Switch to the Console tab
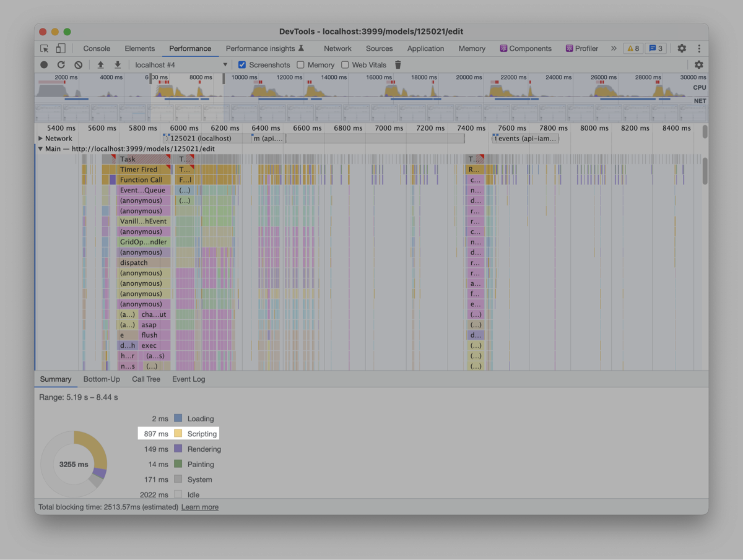Image resolution: width=743 pixels, height=560 pixels. (97, 48)
